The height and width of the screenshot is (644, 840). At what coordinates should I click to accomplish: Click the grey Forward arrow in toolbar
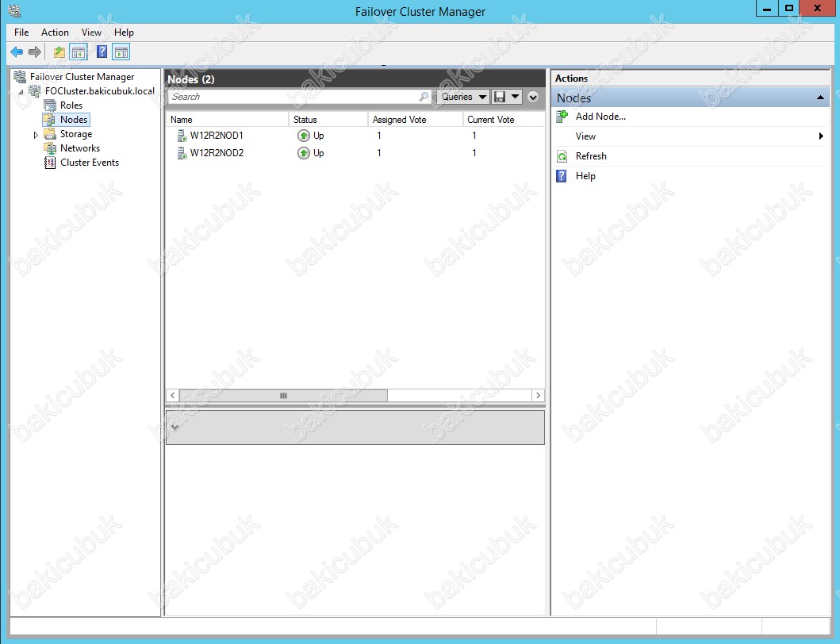[x=35, y=52]
